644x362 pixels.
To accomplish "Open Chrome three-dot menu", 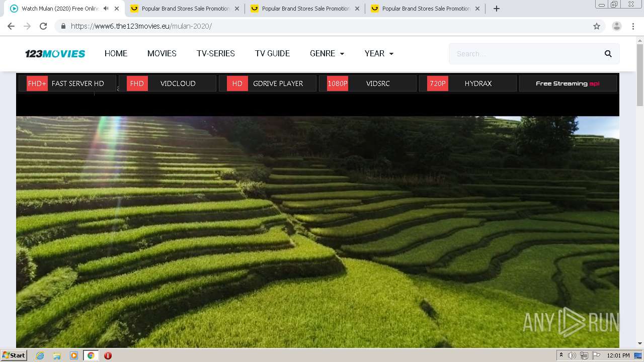I will [x=633, y=26].
